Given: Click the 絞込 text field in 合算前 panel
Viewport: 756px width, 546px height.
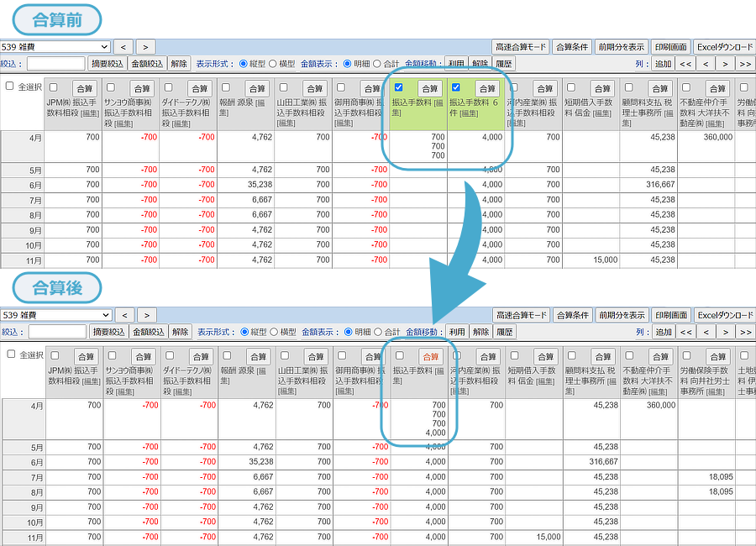Looking at the screenshot, I should 56,64.
